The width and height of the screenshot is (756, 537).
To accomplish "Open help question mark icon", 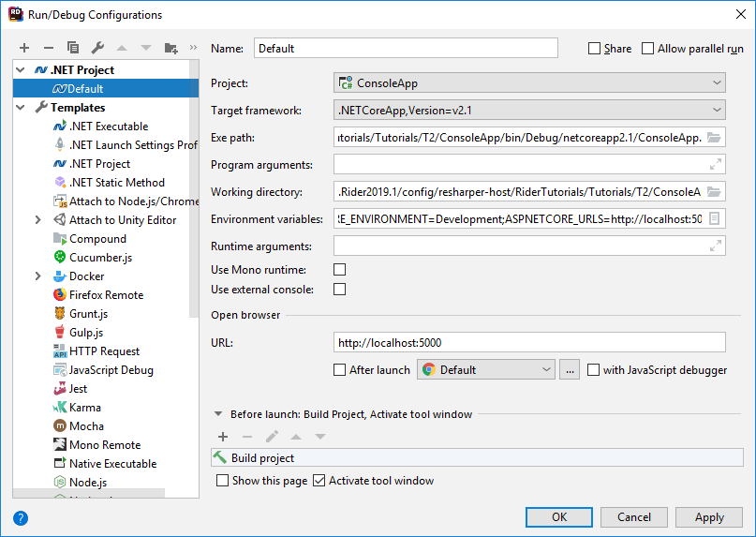I will pos(21,518).
